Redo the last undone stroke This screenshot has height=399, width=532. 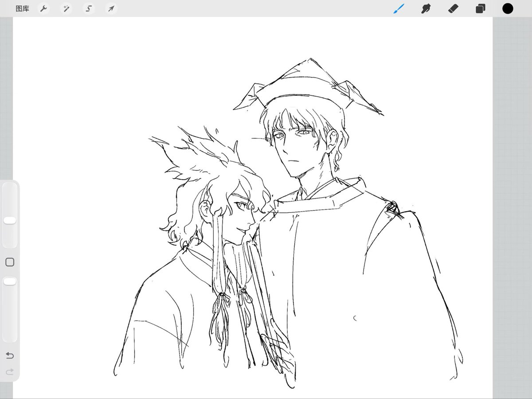click(x=10, y=372)
